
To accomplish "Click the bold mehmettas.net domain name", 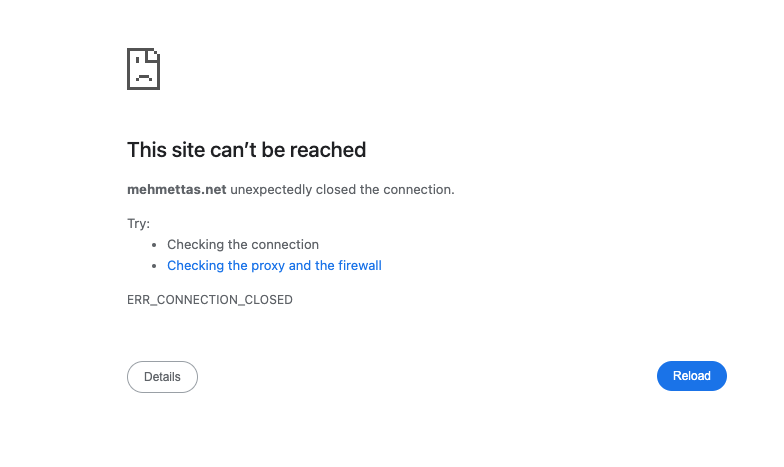I will (177, 189).
